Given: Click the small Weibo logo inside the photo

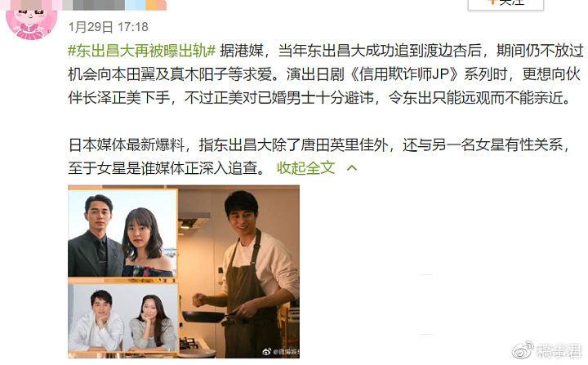Looking at the screenshot, I should pos(266,351).
